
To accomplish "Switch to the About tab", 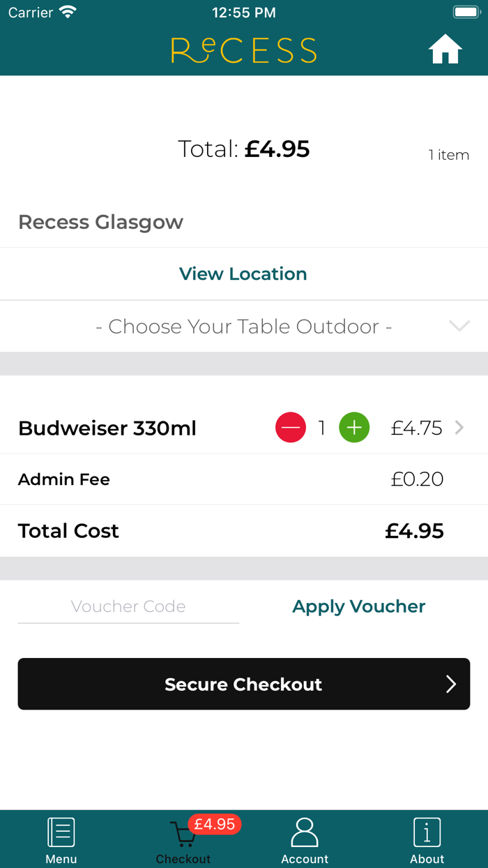I will 427,839.
